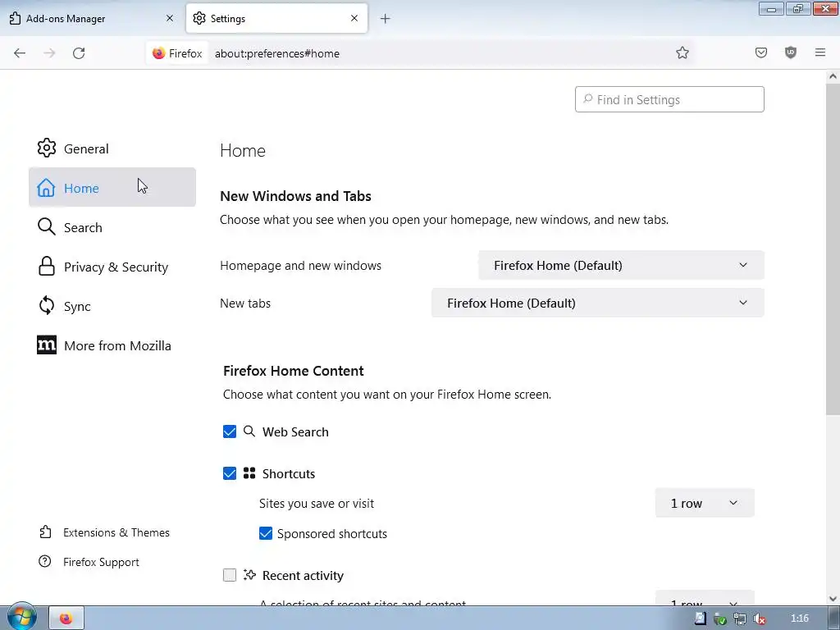This screenshot has height=630, width=840.
Task: Open Firefox Support link
Action: (x=89, y=562)
